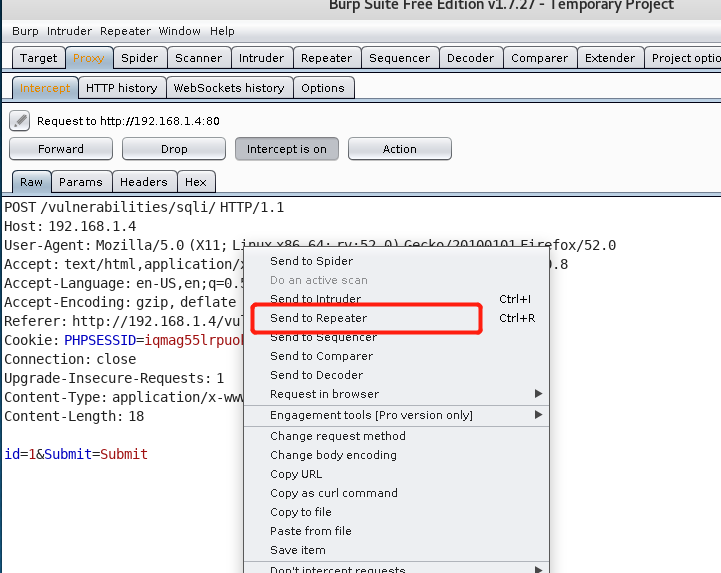Image resolution: width=721 pixels, height=573 pixels.
Task: Click the PHPSESSID cookie name
Action: [100, 340]
